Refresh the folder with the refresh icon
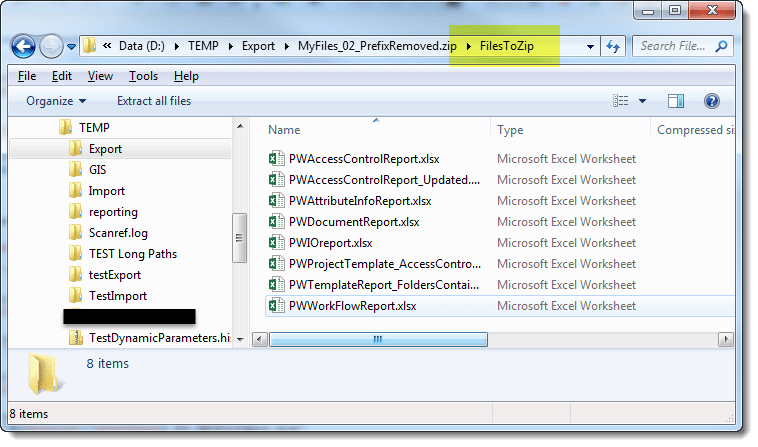 coord(613,46)
